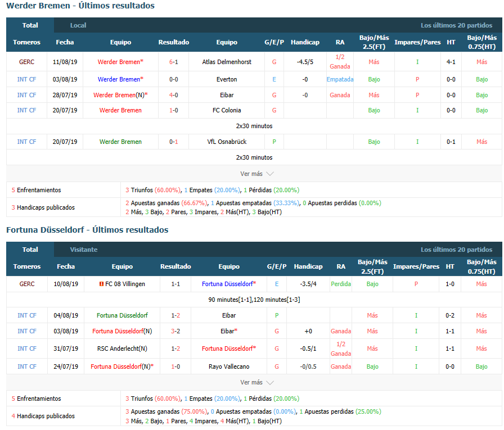Click the date 28/07/19
This screenshot has width=504, height=430.
tap(65, 95)
